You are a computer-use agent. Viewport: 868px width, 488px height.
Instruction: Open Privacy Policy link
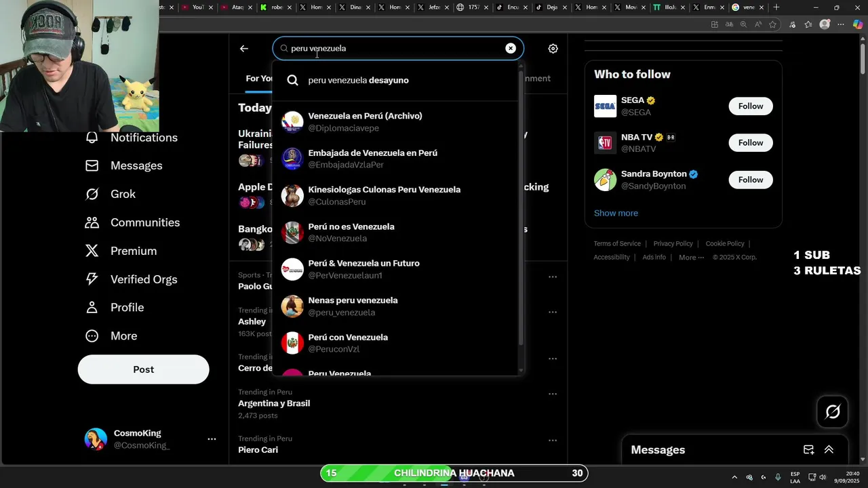(673, 244)
